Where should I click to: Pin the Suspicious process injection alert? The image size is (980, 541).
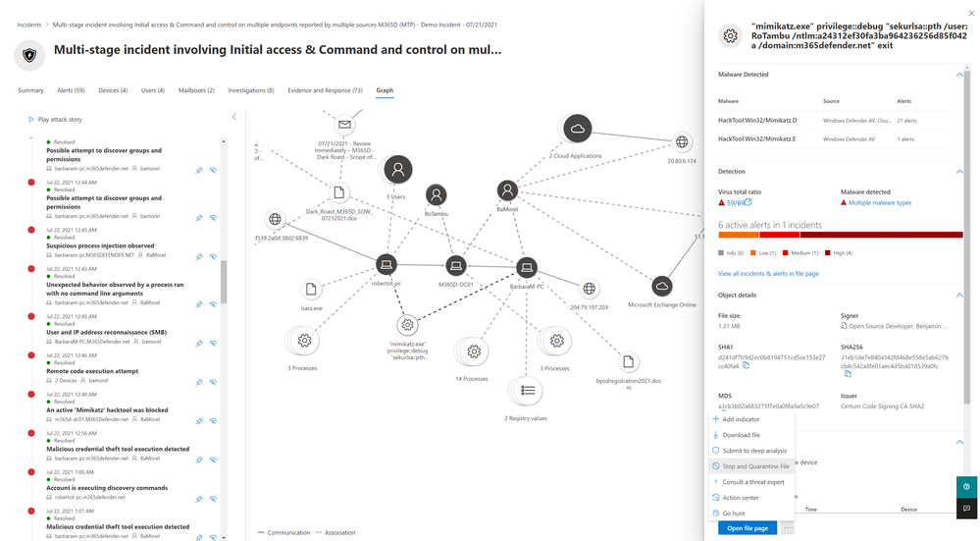199,257
